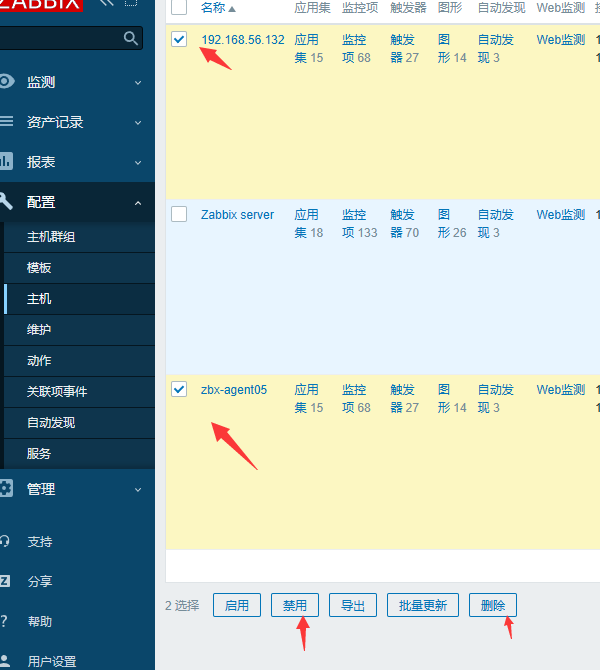The image size is (600, 670).
Task: Expand the 资产记录 menu chevron
Action: tap(138, 123)
